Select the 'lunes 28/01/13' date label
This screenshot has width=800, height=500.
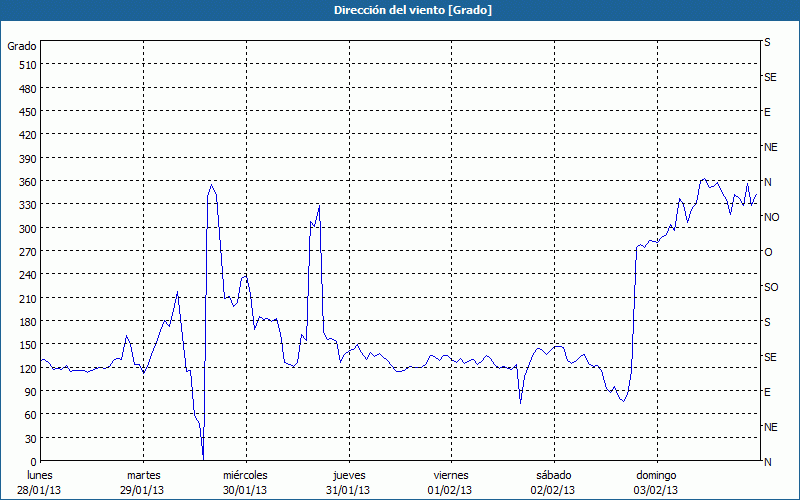(39, 482)
